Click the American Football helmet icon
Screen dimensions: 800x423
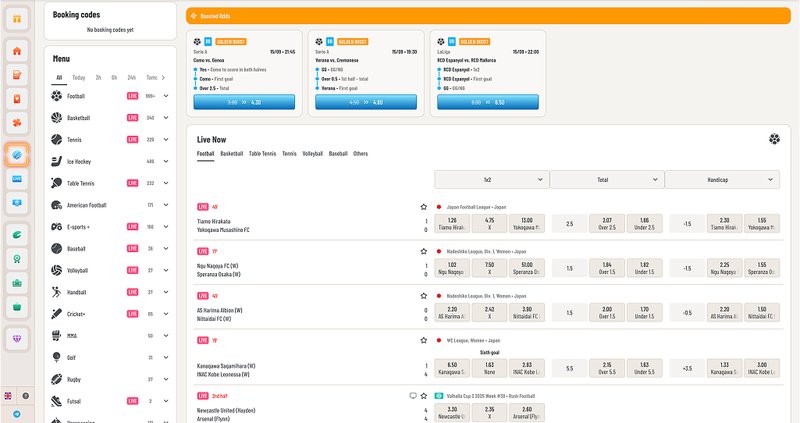click(57, 205)
